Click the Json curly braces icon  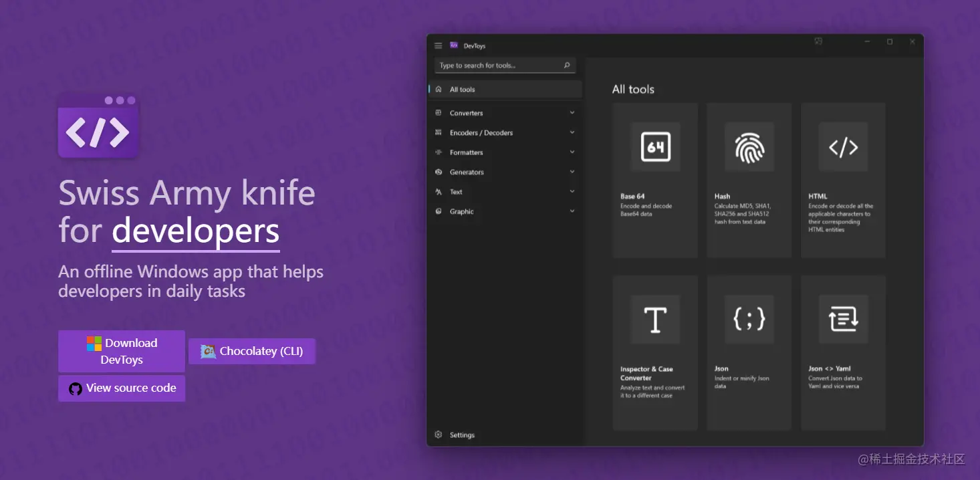pyautogui.click(x=749, y=320)
